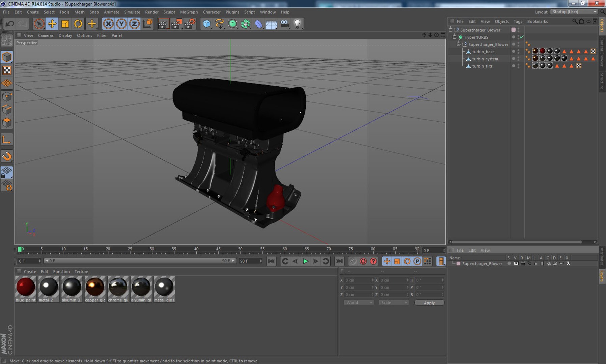This screenshot has width=606, height=364.
Task: Click the Floor/Environment object icon
Action: (x=271, y=24)
